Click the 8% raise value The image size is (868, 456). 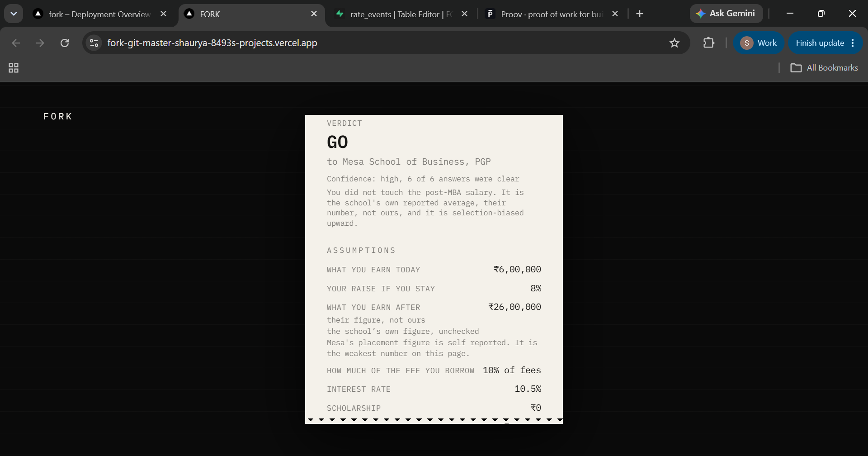536,289
